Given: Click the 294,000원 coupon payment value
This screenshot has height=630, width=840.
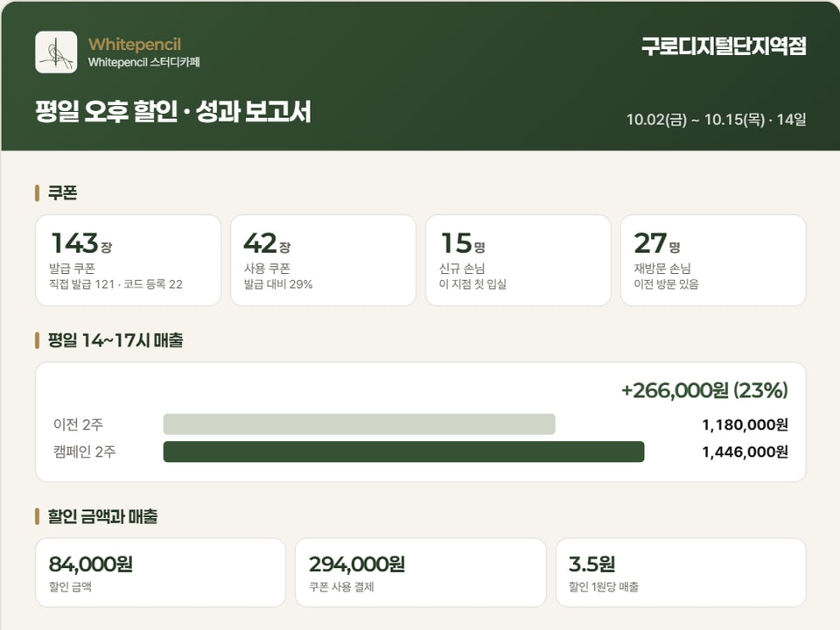Looking at the screenshot, I should (x=357, y=564).
